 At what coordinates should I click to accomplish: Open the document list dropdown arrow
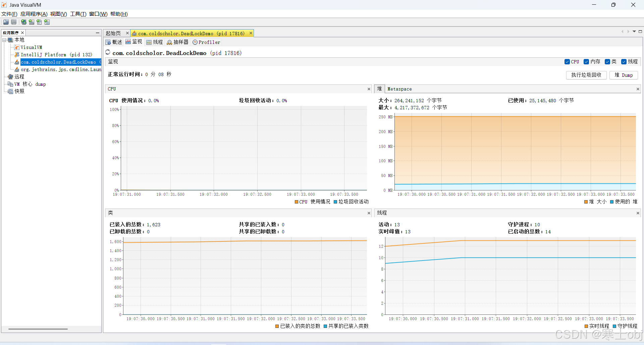(634, 32)
